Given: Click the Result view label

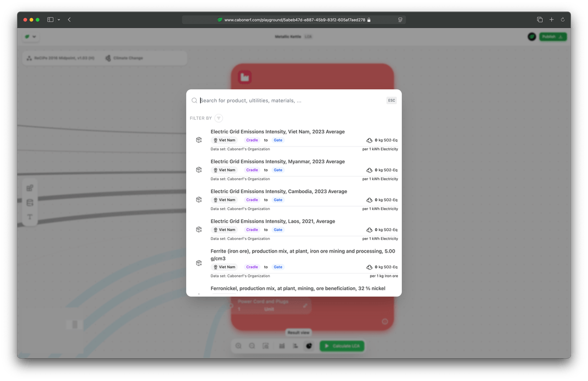Looking at the screenshot, I should click(x=298, y=332).
